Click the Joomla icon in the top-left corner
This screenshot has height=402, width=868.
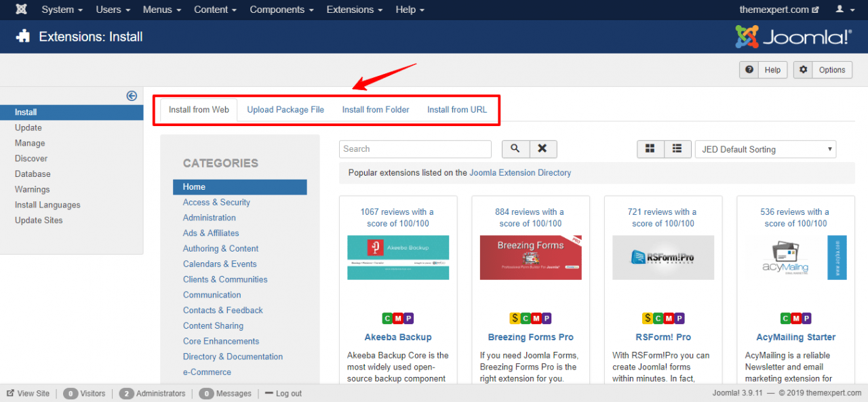click(20, 9)
